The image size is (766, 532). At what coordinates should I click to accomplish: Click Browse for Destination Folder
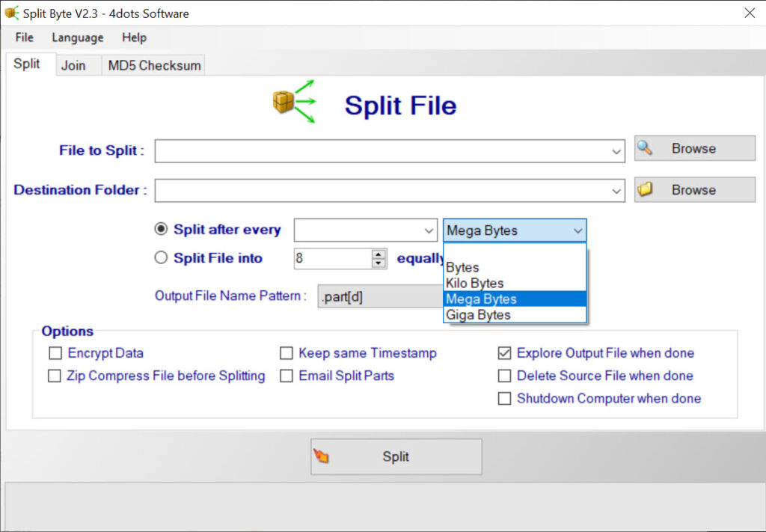point(695,189)
